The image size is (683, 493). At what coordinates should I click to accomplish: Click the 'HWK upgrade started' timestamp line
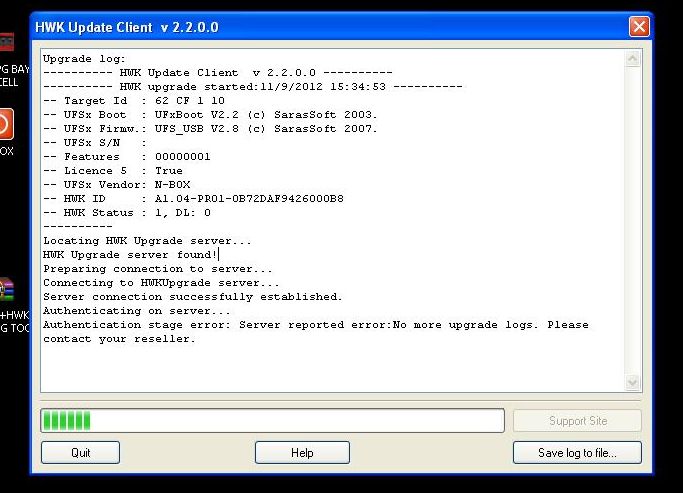[x=253, y=87]
